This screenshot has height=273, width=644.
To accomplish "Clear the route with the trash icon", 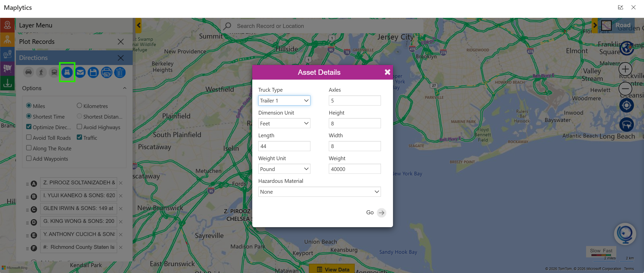I will [x=120, y=72].
